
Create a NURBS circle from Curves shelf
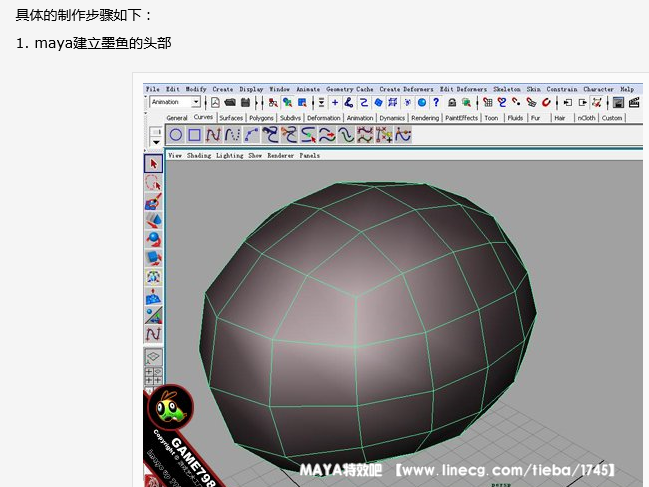(175, 135)
